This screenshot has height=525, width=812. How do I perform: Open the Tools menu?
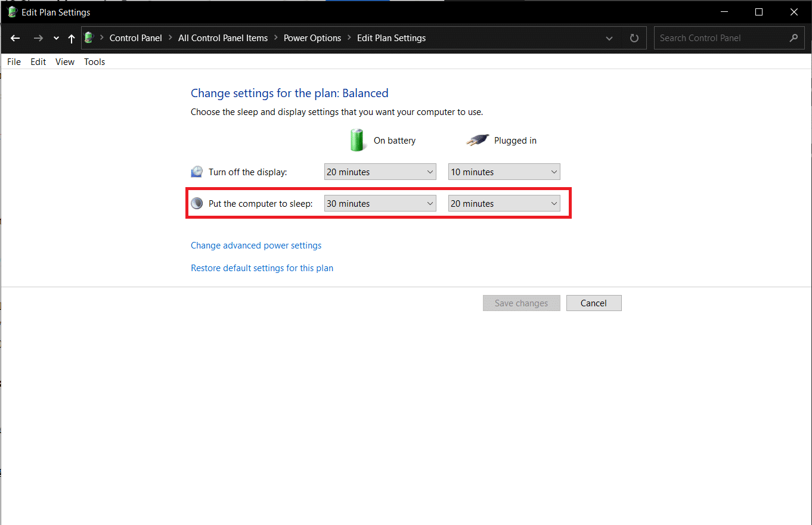coord(94,62)
